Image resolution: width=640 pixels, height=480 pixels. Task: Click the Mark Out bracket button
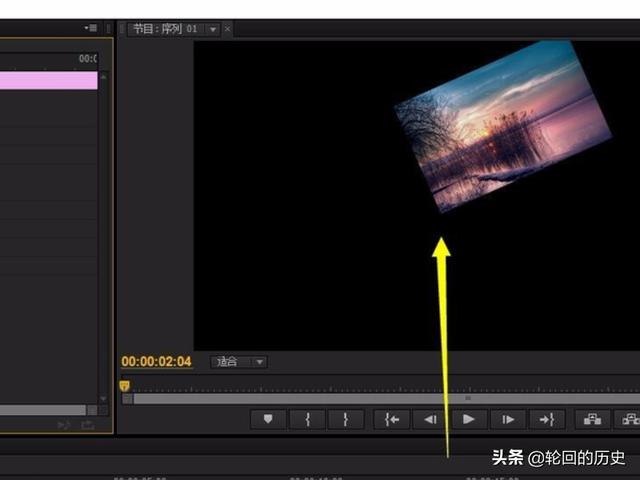(345, 420)
